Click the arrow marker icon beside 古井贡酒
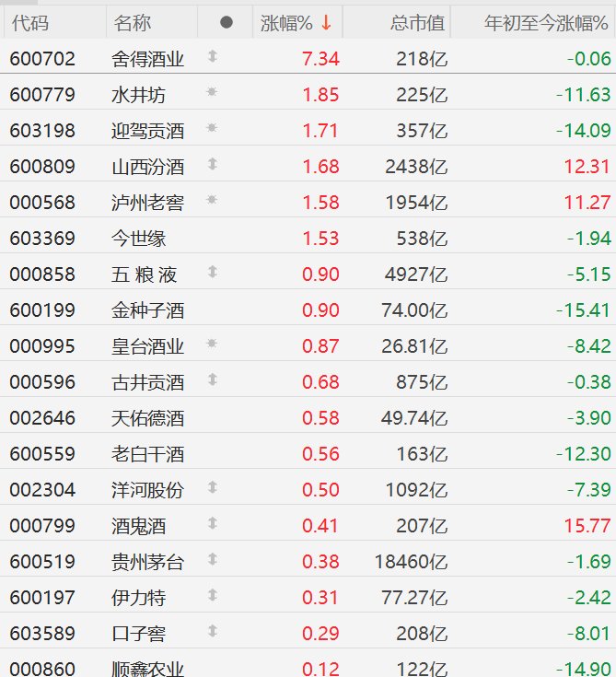This screenshot has height=677, width=616. click(212, 379)
